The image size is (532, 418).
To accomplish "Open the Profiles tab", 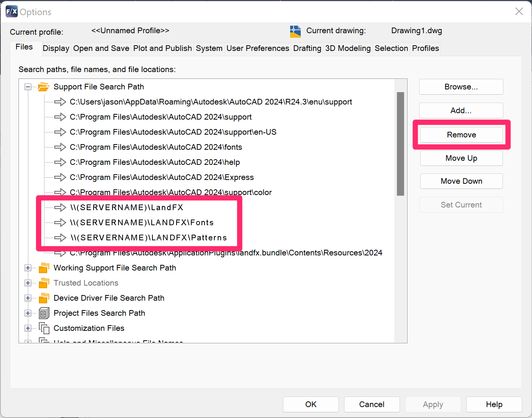I will (425, 48).
